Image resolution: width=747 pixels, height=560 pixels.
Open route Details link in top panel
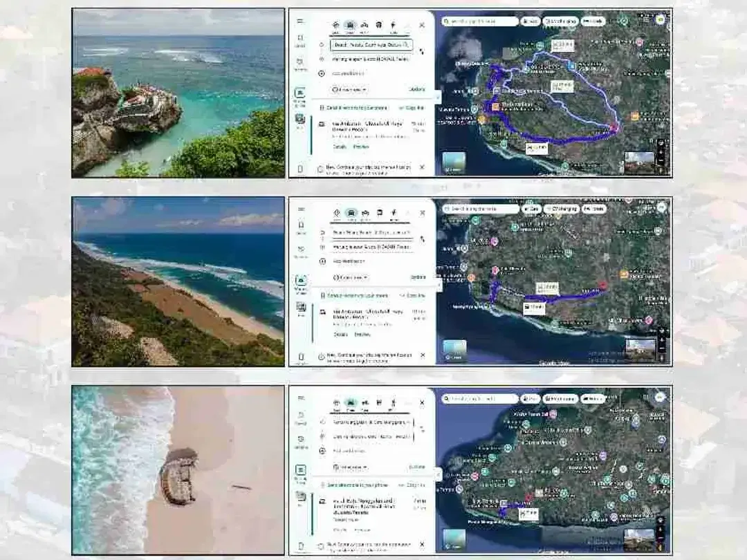coord(340,147)
